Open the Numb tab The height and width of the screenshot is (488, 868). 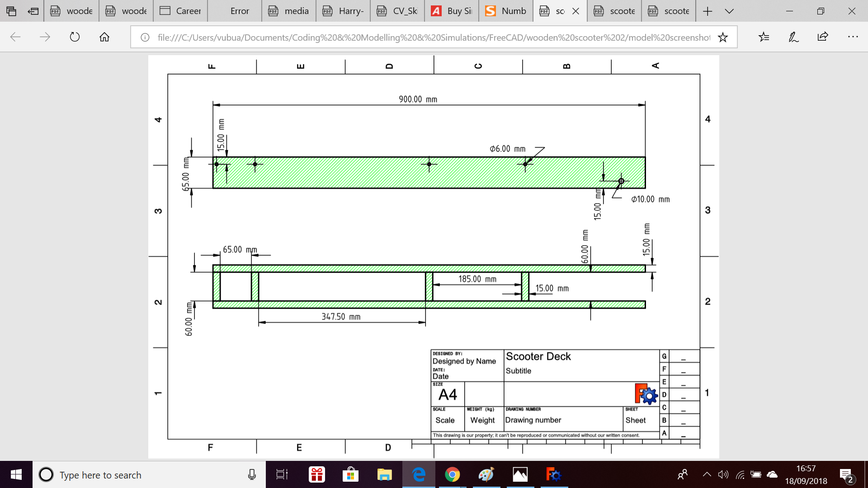point(506,11)
